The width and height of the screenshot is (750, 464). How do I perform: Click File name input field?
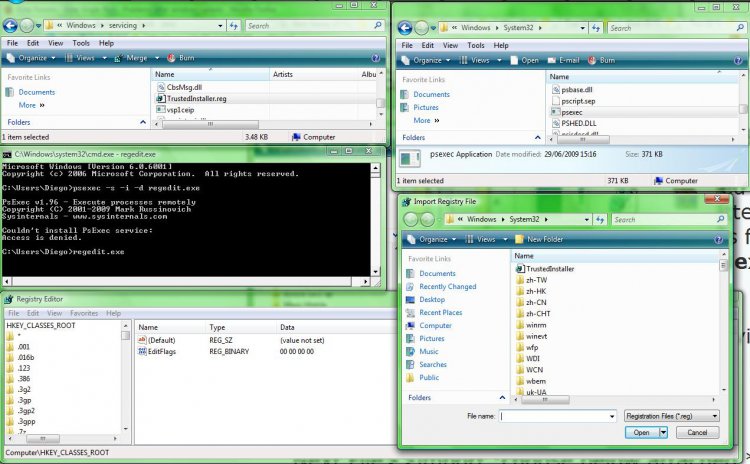(553, 417)
